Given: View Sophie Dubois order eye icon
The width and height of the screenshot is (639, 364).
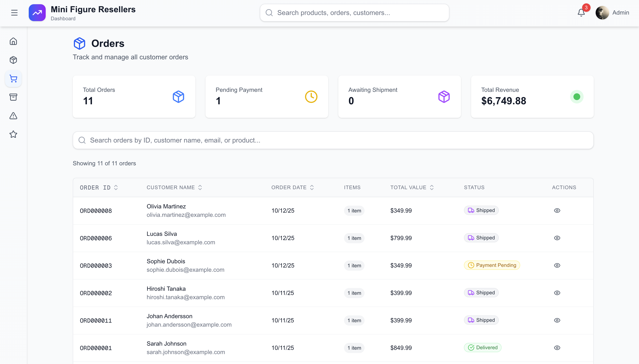Looking at the screenshot, I should (x=557, y=265).
